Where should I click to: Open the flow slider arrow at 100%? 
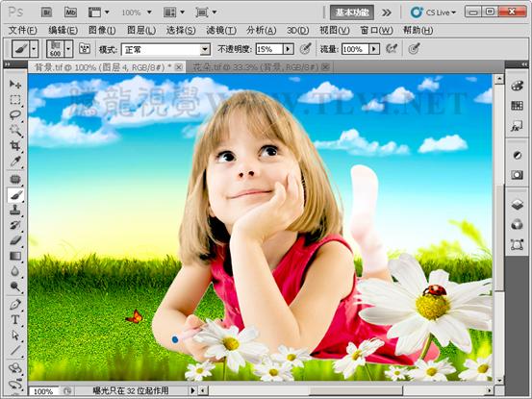tap(374, 49)
